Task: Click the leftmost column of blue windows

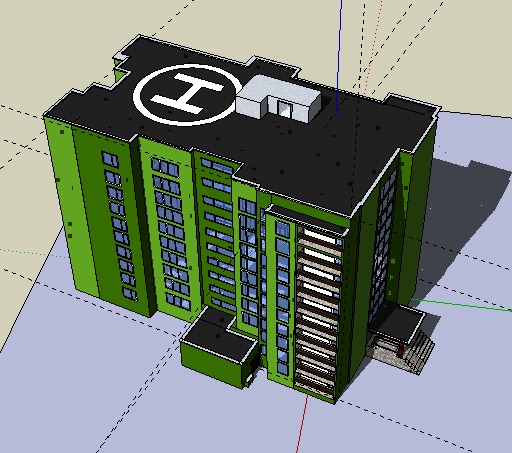Action: [x=119, y=226]
